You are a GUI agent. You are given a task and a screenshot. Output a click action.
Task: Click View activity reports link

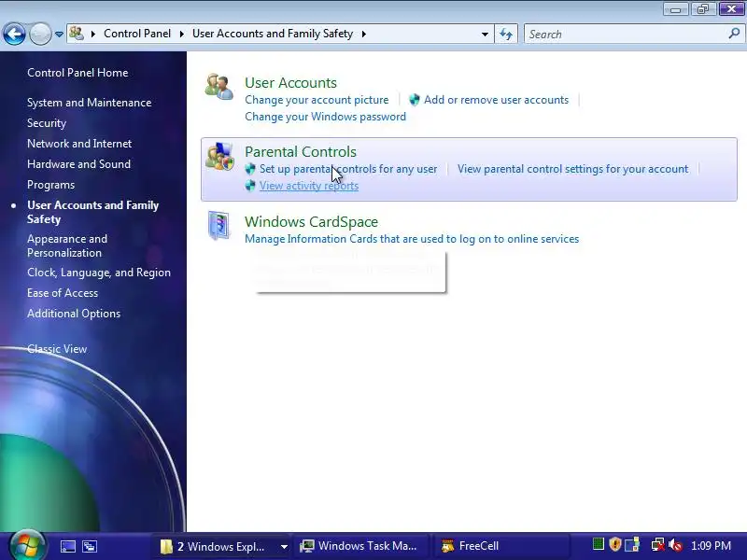pyautogui.click(x=309, y=185)
